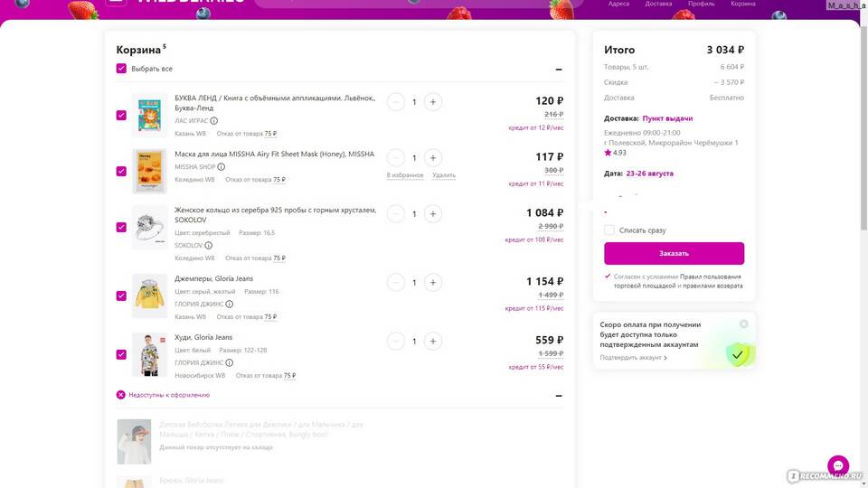
Task: Toggle the 'Выбрать все' checkbox
Action: [121, 69]
